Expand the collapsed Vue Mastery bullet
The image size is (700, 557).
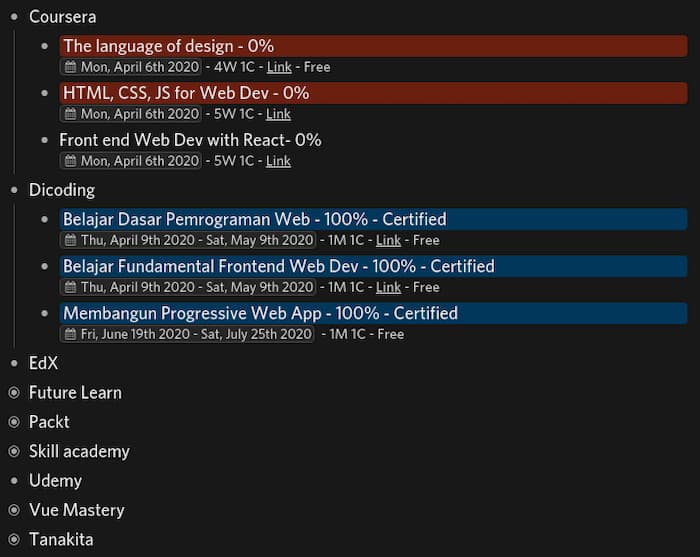click(x=14, y=510)
